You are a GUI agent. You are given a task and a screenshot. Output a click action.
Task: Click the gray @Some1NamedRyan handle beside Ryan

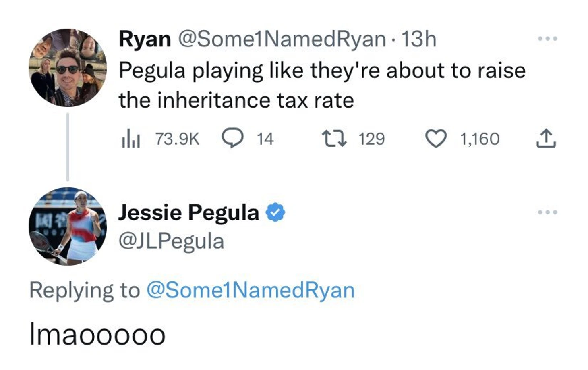[x=282, y=39]
